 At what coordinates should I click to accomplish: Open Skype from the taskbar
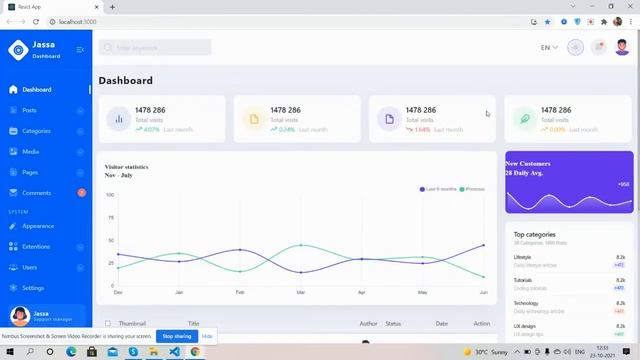[133, 351]
